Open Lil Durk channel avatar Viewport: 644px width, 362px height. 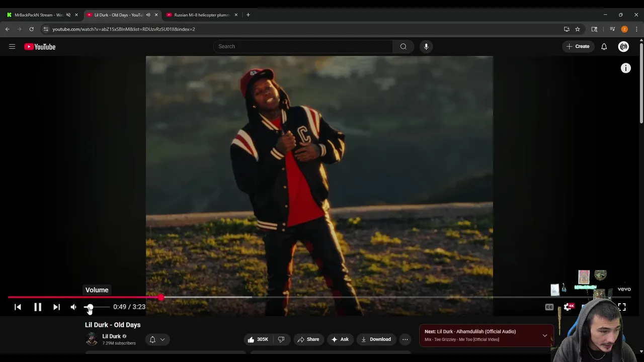92,339
